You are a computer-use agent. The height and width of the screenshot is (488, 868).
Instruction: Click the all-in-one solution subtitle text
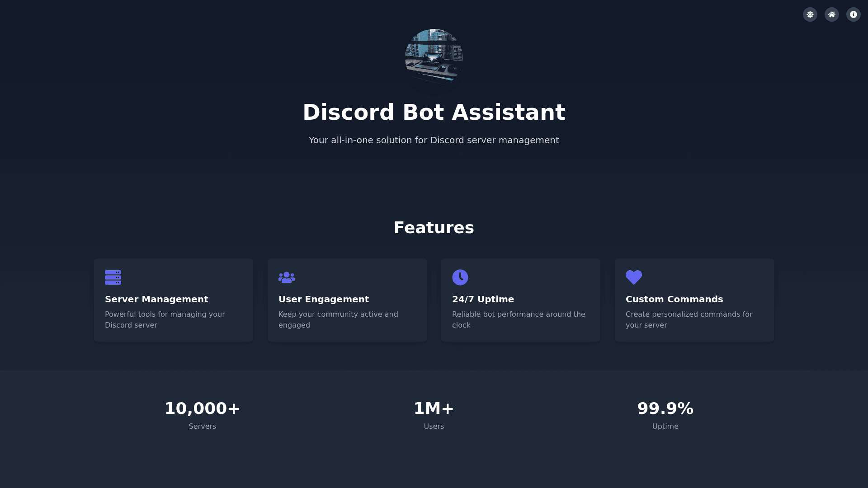point(434,140)
